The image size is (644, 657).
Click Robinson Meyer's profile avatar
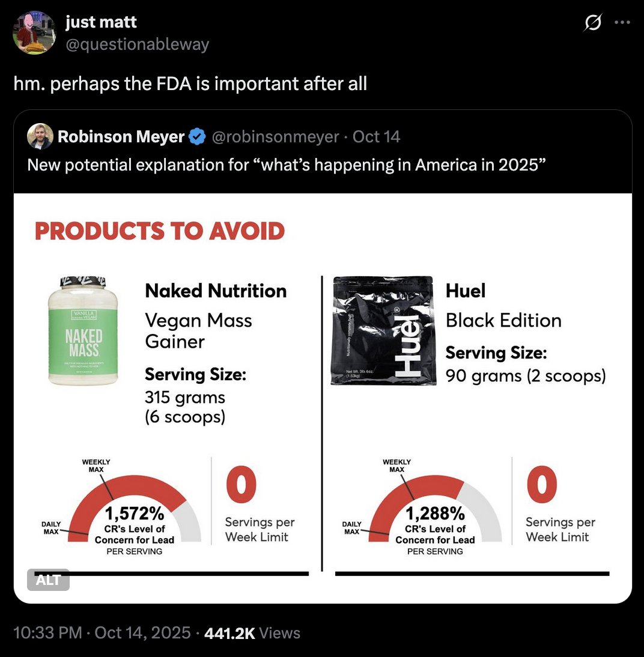click(38, 136)
